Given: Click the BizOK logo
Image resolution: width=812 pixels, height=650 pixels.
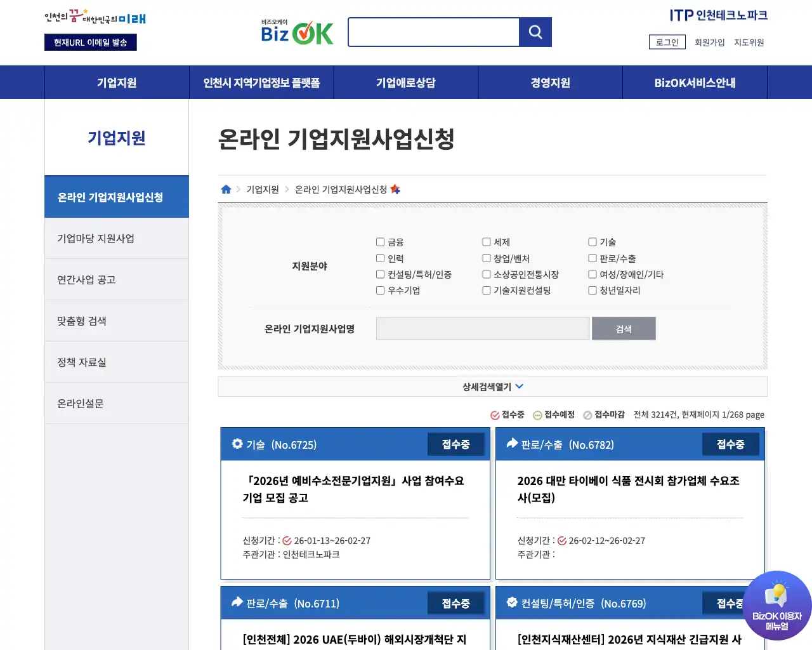Looking at the screenshot, I should pos(296,32).
